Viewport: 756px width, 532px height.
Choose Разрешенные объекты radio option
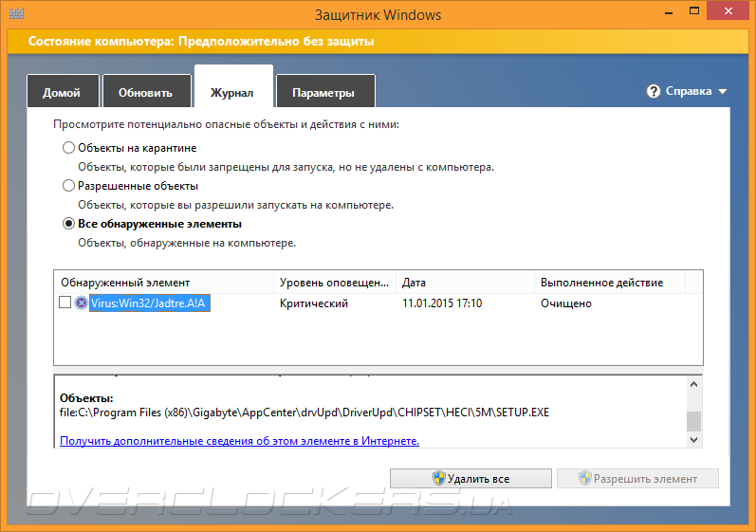68,186
